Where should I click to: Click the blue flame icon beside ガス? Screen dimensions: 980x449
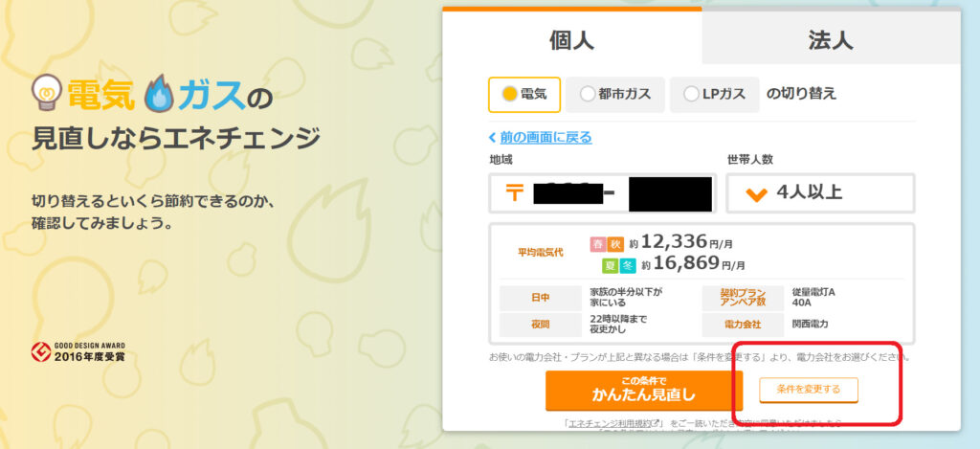coord(158,93)
